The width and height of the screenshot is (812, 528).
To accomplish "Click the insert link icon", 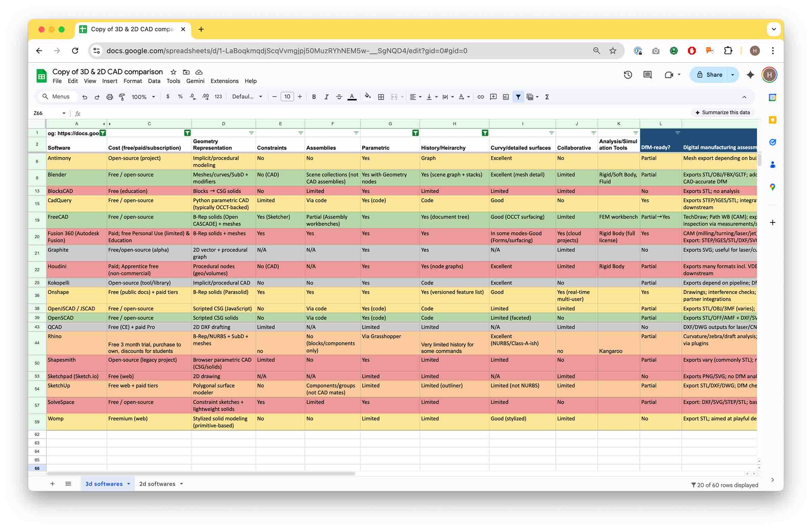I will (x=480, y=97).
